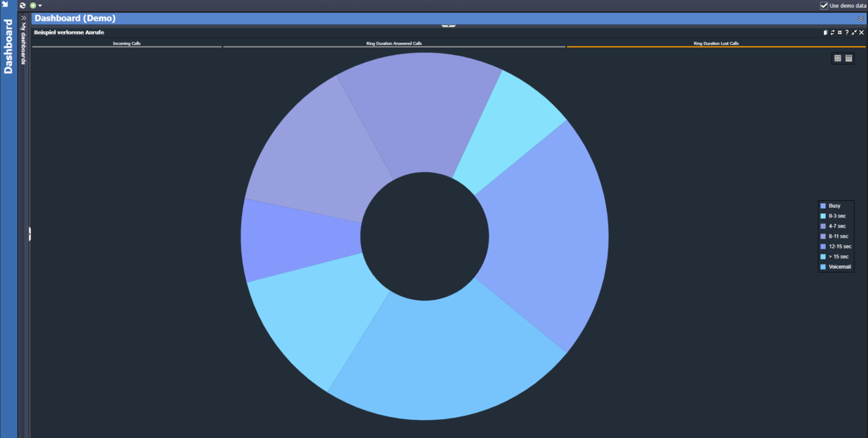Click the first table view icon above legend
868x438 pixels.
click(838, 59)
